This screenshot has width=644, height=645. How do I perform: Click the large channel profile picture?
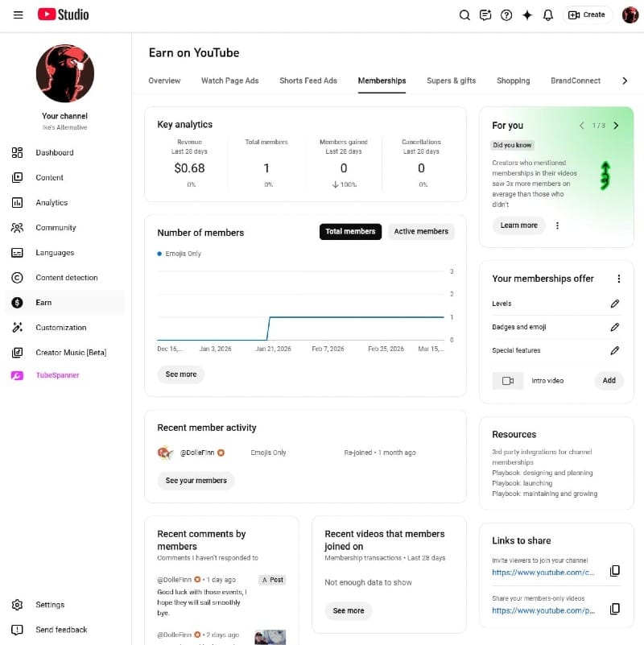[65, 73]
